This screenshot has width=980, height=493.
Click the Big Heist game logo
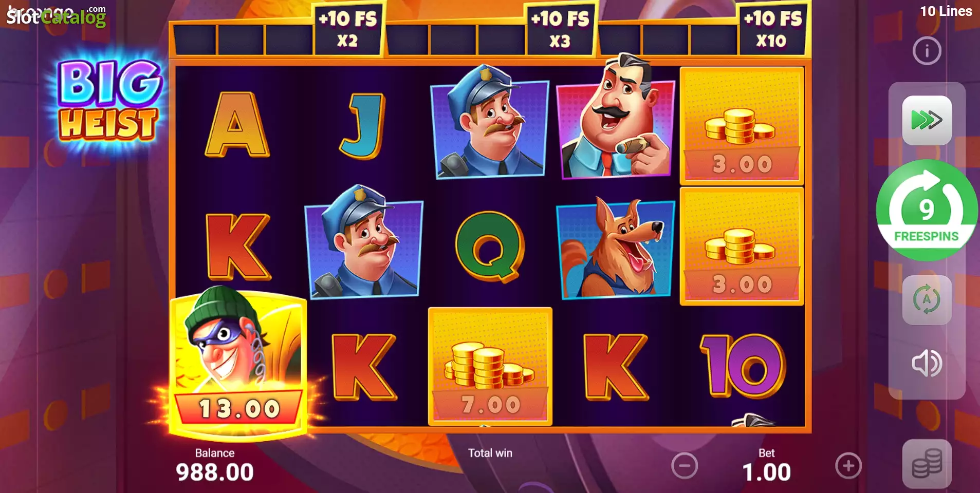point(109,101)
